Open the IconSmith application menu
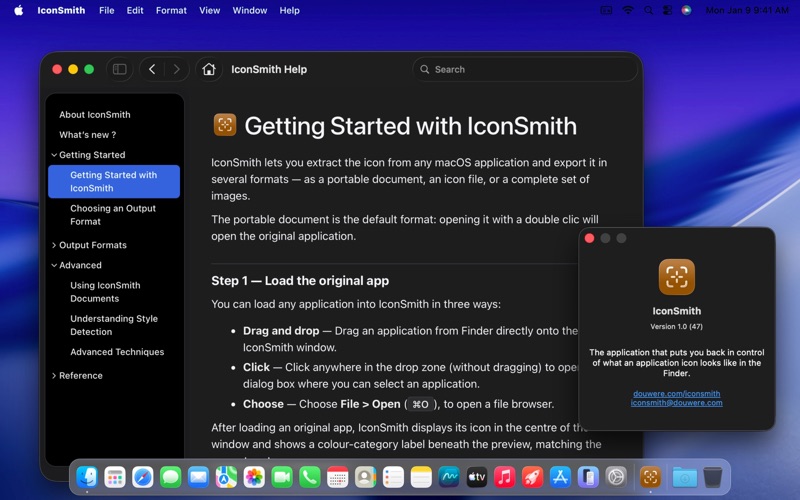This screenshot has width=800, height=500. (x=61, y=10)
